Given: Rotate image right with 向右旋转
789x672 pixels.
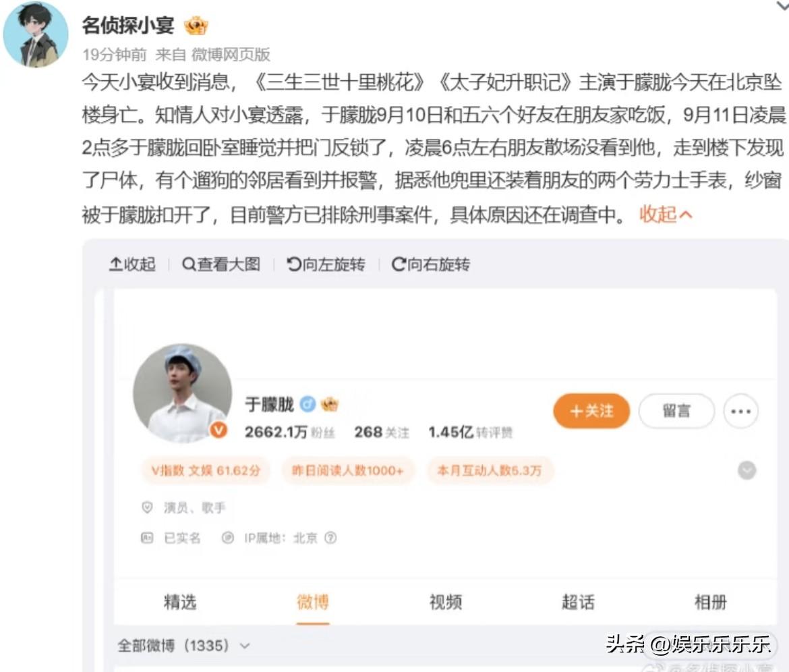Looking at the screenshot, I should pyautogui.click(x=431, y=264).
